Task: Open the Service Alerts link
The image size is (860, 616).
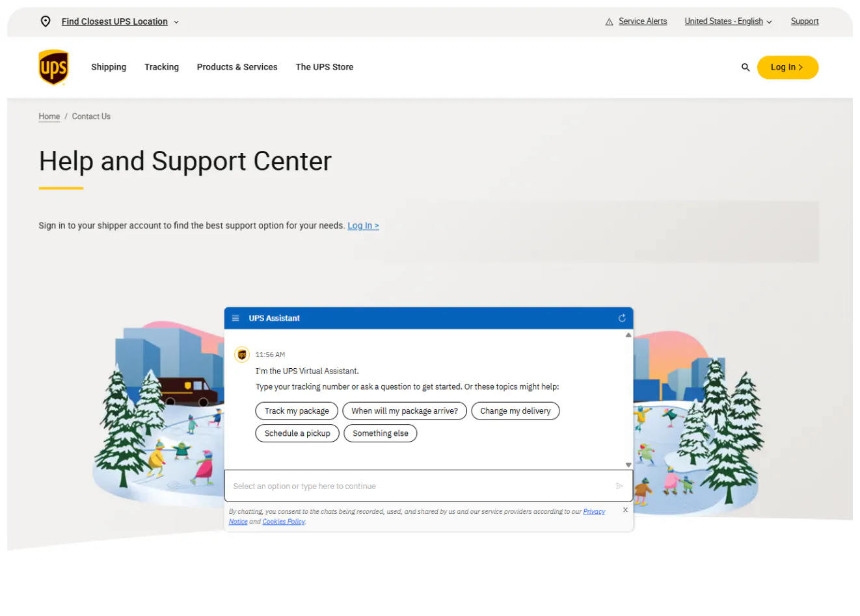Action: tap(643, 21)
